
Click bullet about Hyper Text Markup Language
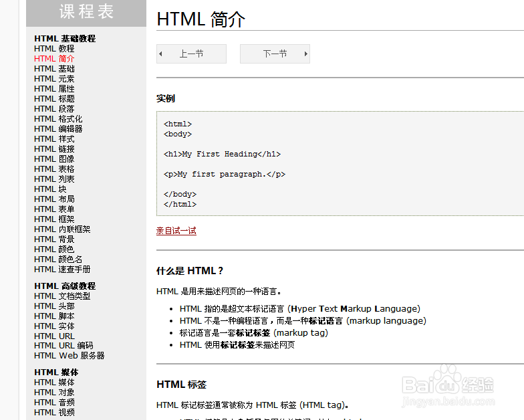point(299,309)
